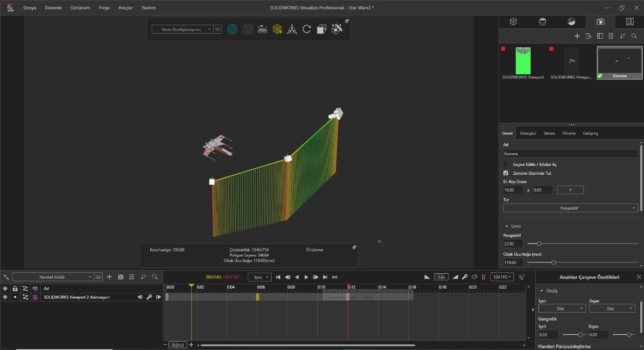Open the Models tab cube icon
The image size is (644, 350).
(x=513, y=21)
